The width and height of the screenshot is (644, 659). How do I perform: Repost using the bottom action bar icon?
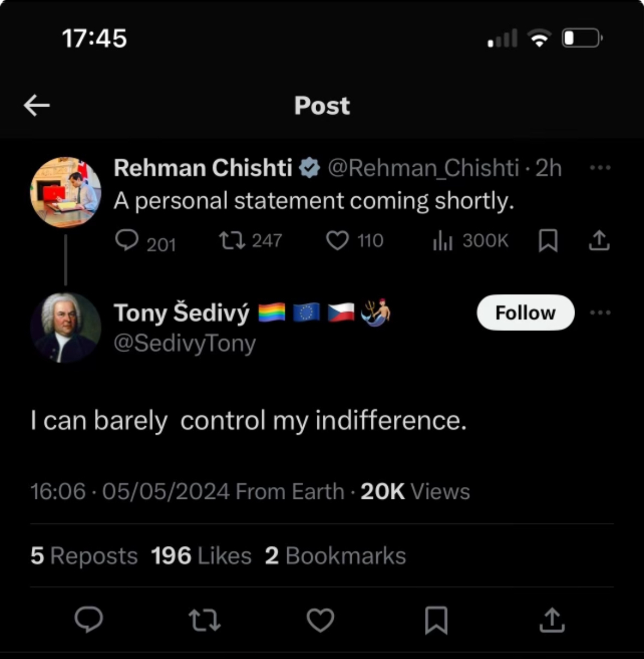click(x=204, y=620)
